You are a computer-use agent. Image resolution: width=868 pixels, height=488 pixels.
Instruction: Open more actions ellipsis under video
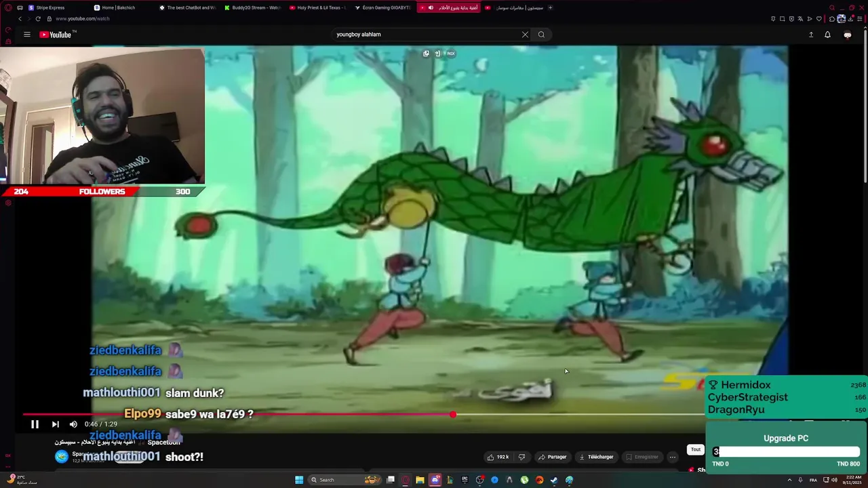click(x=673, y=457)
